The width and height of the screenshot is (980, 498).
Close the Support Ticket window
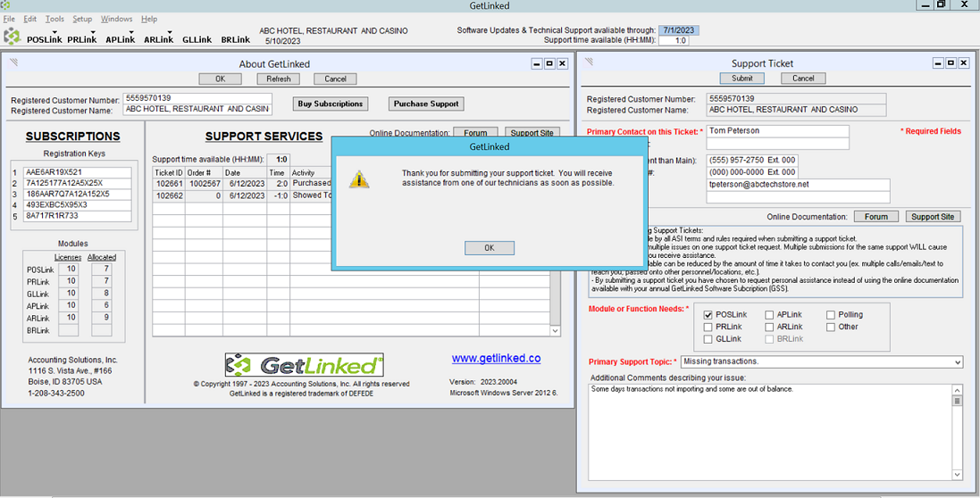tap(964, 63)
